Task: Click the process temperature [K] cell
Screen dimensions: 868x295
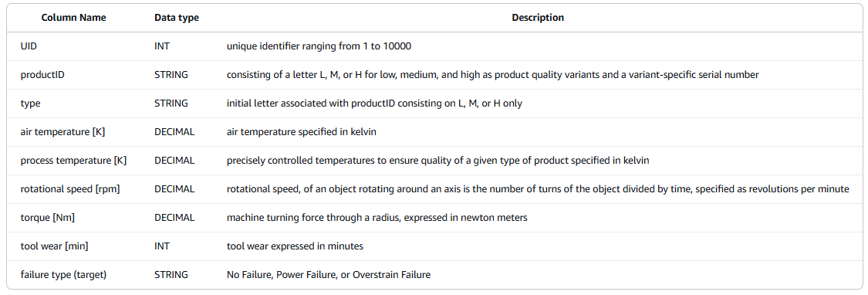Action: (x=73, y=161)
